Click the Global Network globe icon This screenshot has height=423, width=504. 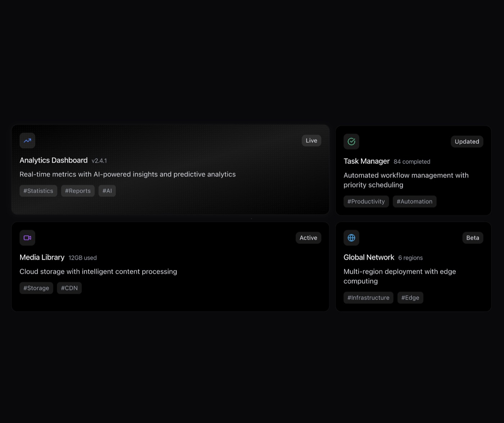[x=351, y=238]
